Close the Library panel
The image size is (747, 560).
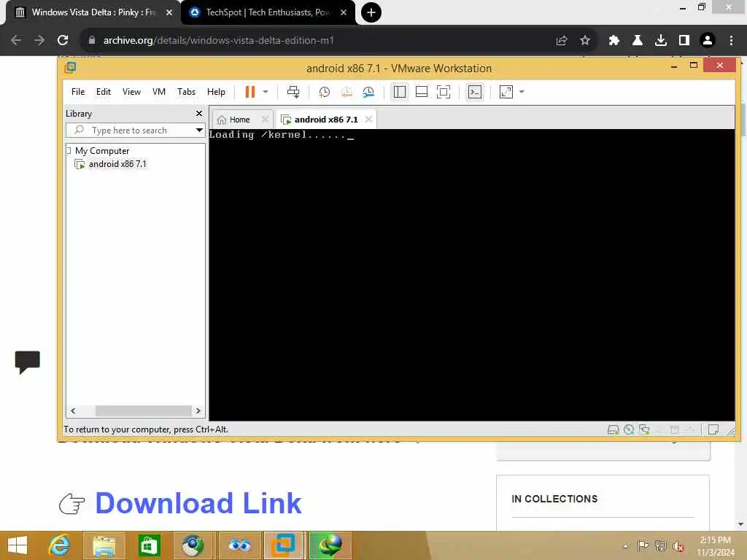(199, 113)
